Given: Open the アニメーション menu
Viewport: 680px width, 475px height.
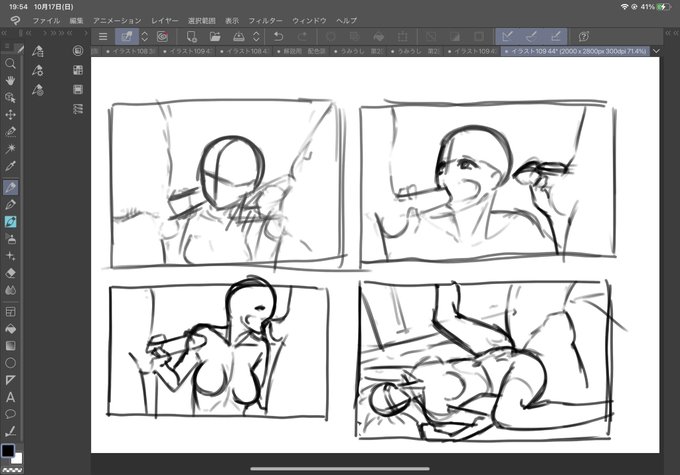Looking at the screenshot, I should [x=117, y=20].
